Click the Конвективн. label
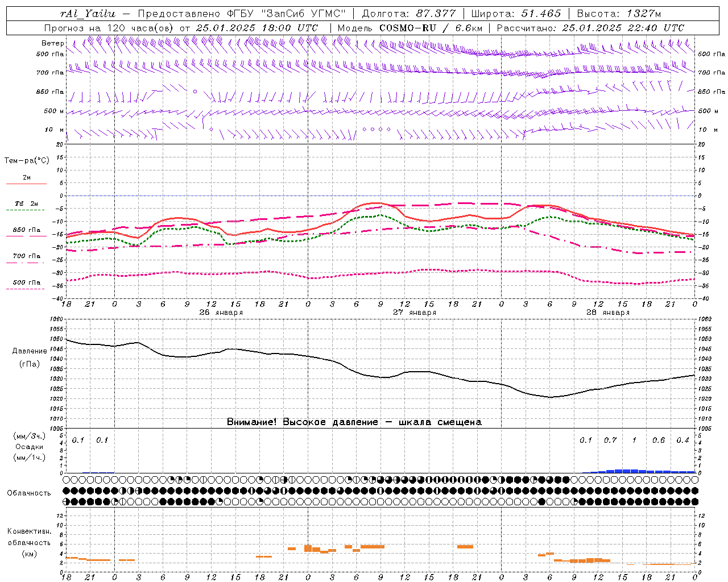Screen dimensions: 728x582 30,531
